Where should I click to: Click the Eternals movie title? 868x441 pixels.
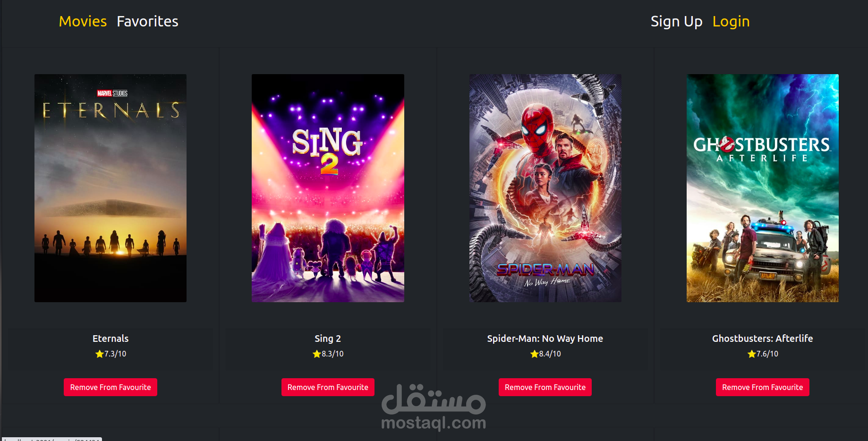(x=111, y=339)
